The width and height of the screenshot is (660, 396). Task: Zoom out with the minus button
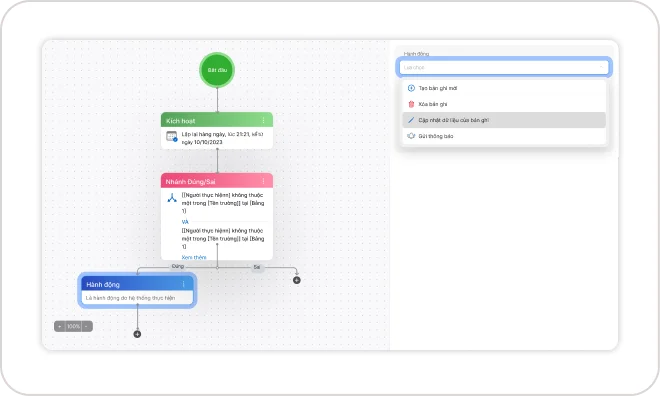point(86,326)
